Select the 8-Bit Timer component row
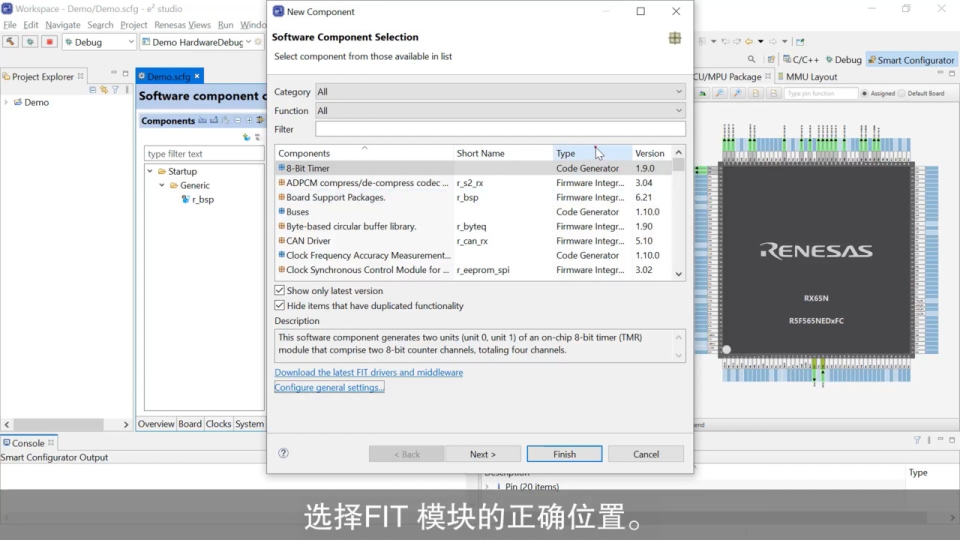Screen dimensions: 960x540 pos(473,168)
